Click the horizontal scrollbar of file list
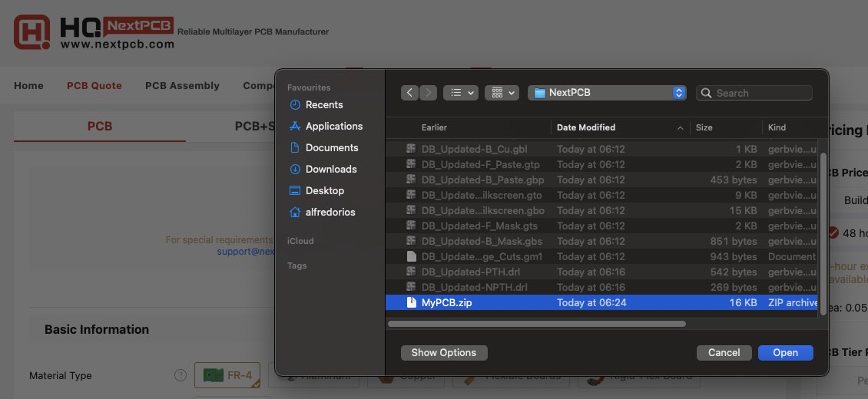868x399 pixels. [x=537, y=324]
